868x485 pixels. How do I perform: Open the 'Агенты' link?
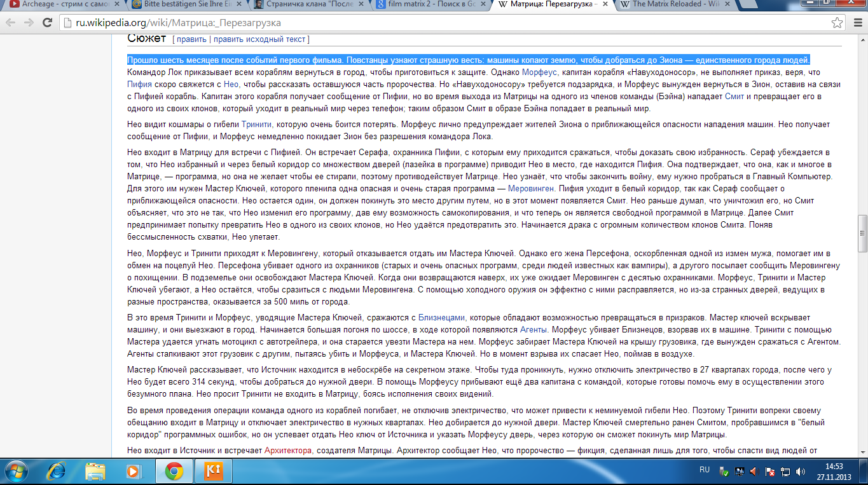tap(534, 329)
